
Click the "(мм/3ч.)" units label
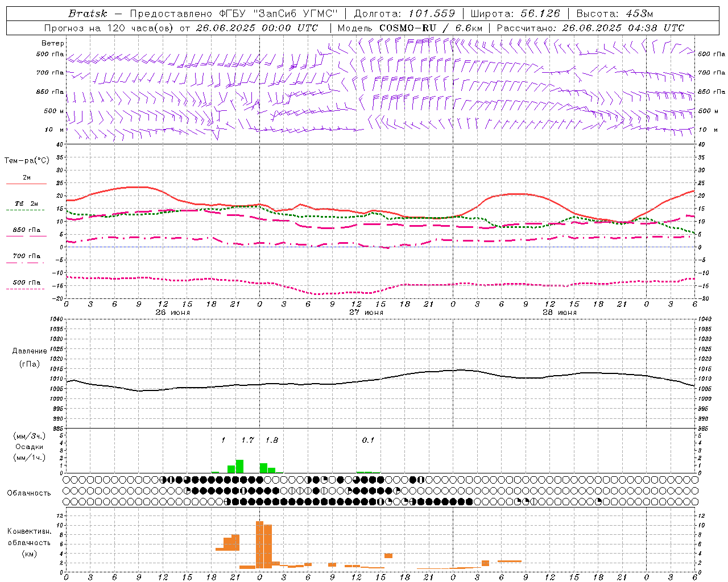[29, 436]
